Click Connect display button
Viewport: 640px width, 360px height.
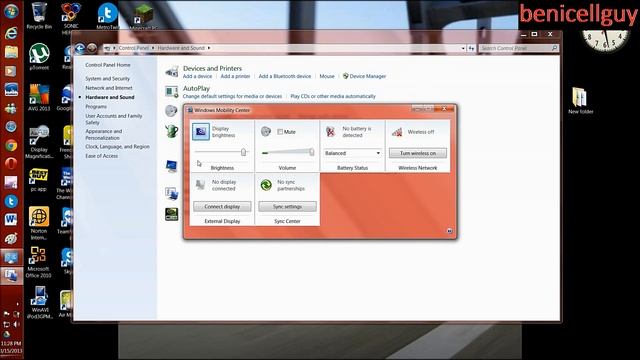(x=222, y=207)
